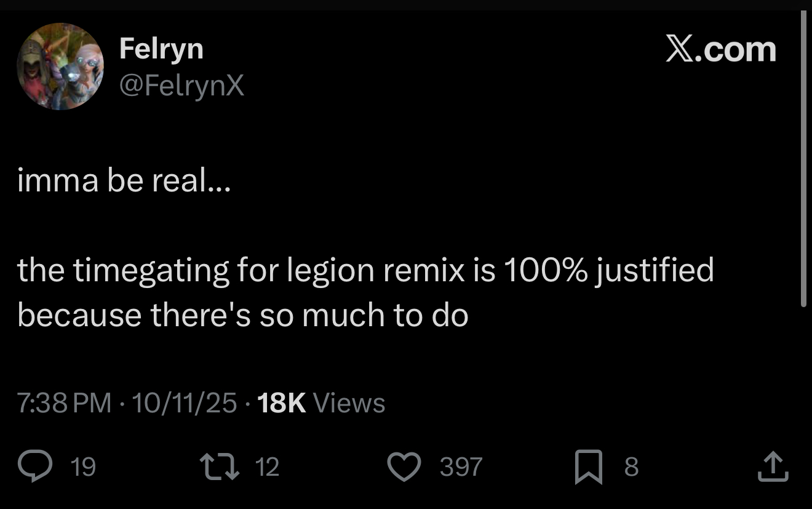812x509 pixels.
Task: Open the @FelrynX handle link
Action: pyautogui.click(x=181, y=86)
